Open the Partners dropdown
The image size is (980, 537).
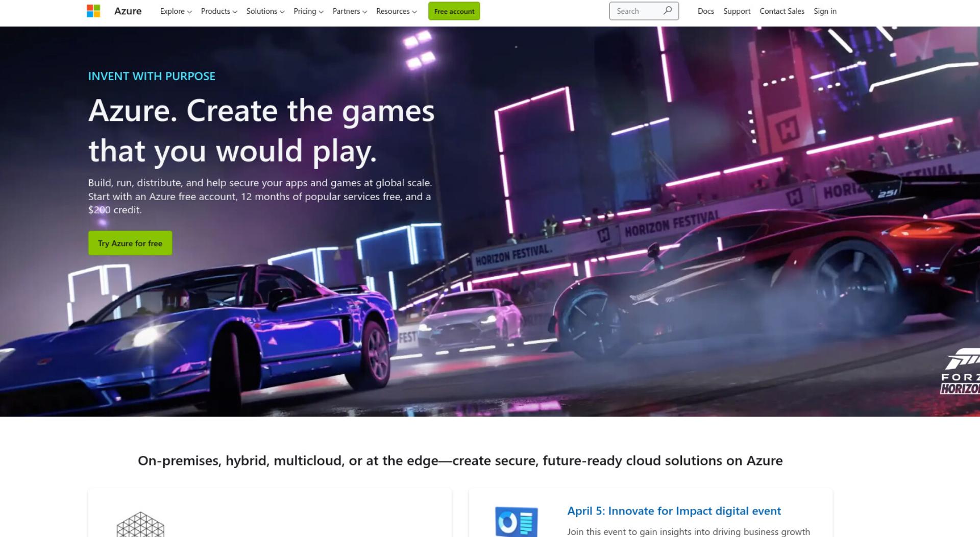click(x=350, y=11)
